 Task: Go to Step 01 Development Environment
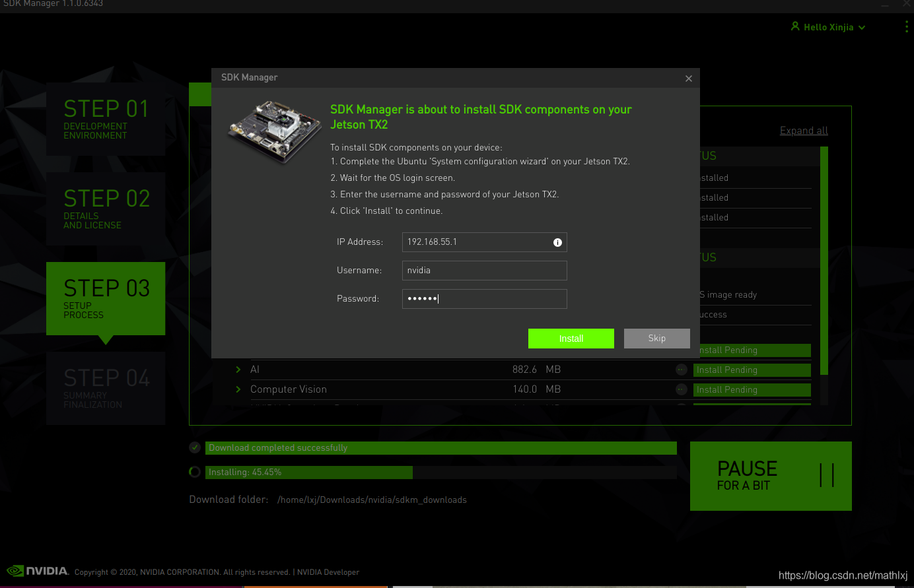(x=106, y=119)
